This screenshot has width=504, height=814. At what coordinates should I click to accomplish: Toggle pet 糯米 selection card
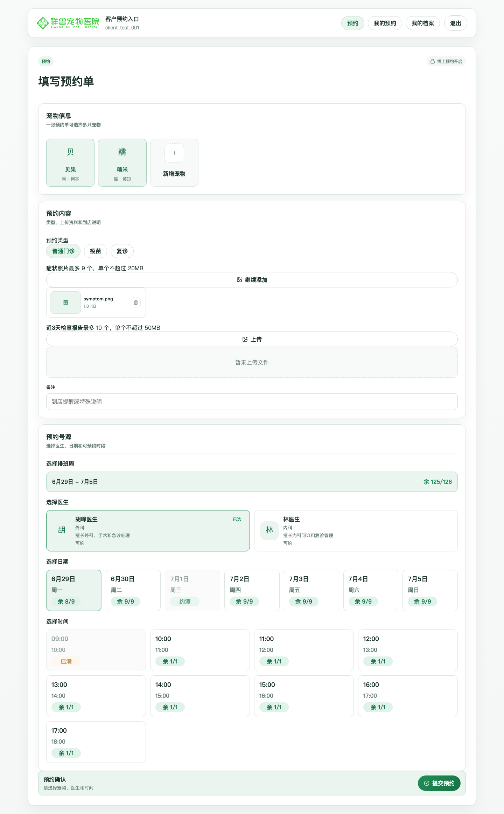pyautogui.click(x=122, y=162)
